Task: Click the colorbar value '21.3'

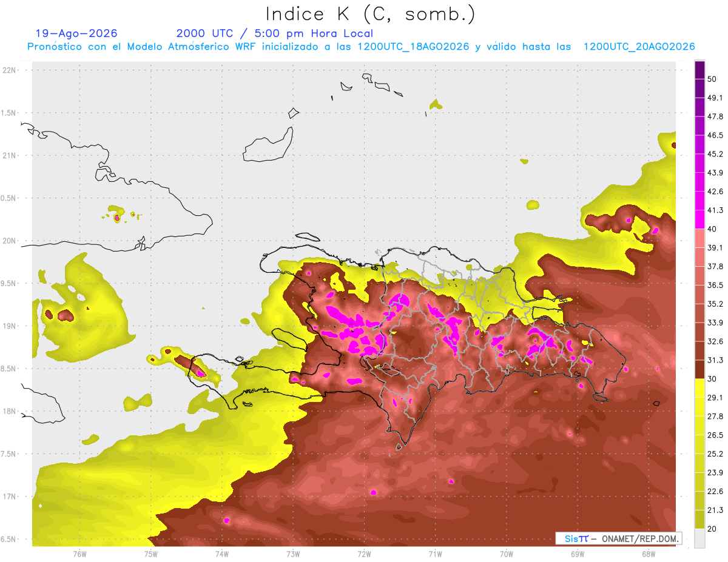Action: (715, 510)
